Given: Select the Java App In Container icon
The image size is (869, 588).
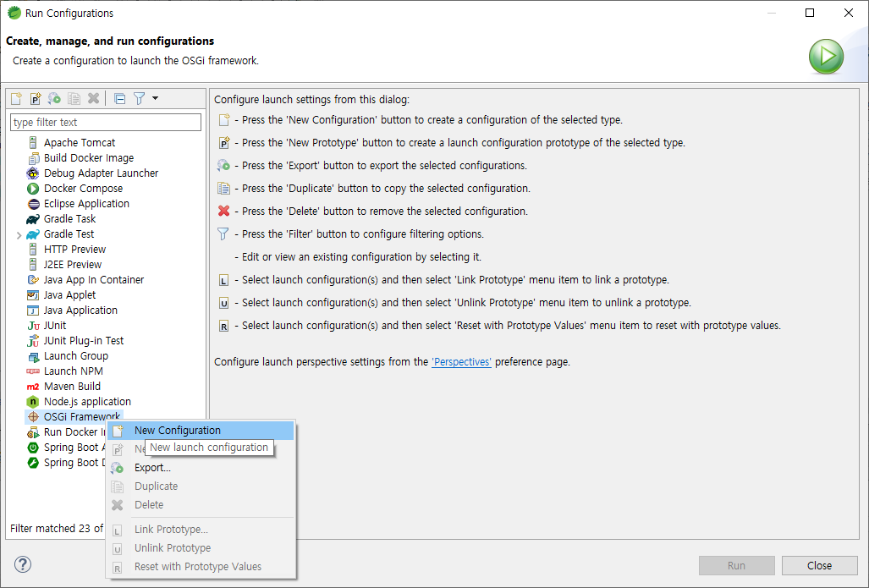Looking at the screenshot, I should click(33, 280).
